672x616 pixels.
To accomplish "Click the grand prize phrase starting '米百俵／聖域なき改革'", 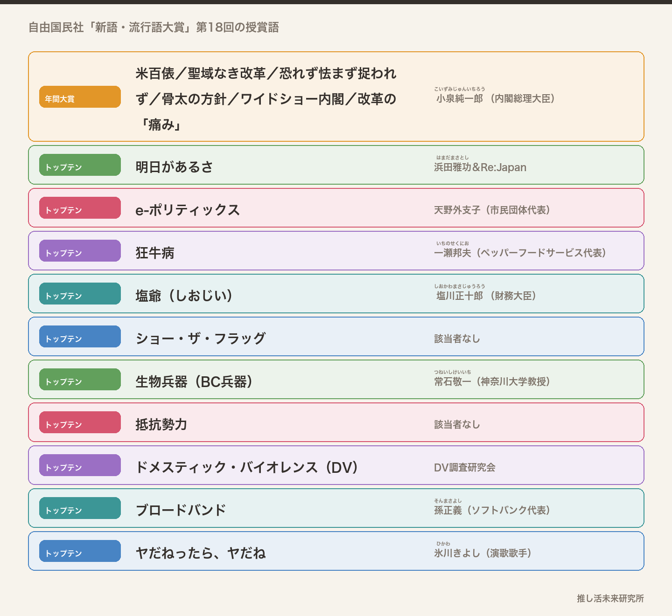I will click(266, 99).
